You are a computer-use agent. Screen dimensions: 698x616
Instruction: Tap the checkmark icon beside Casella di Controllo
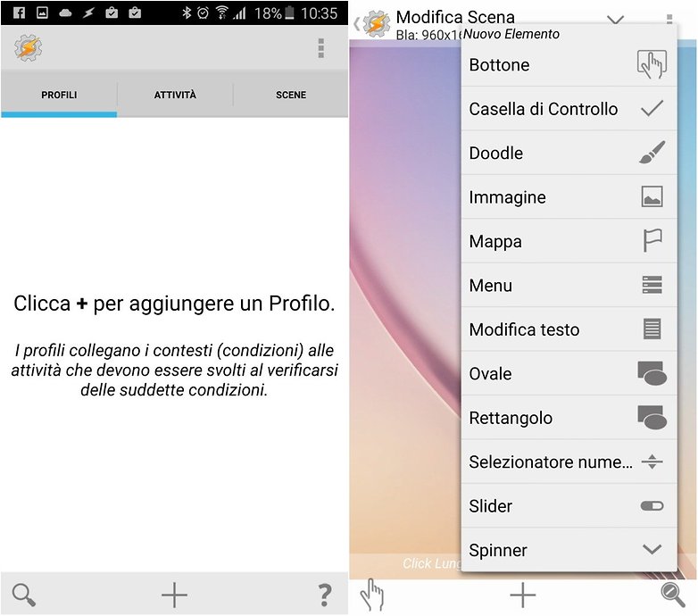click(652, 108)
